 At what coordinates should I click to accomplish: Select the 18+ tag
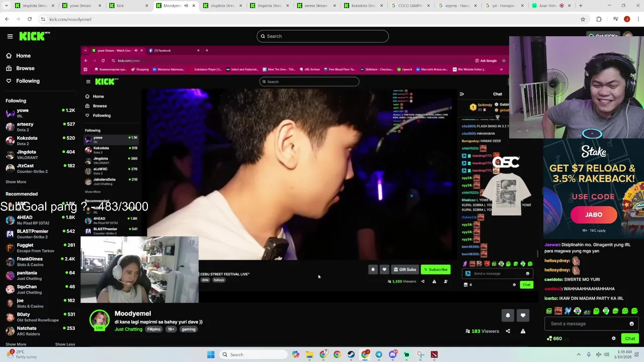(171, 329)
